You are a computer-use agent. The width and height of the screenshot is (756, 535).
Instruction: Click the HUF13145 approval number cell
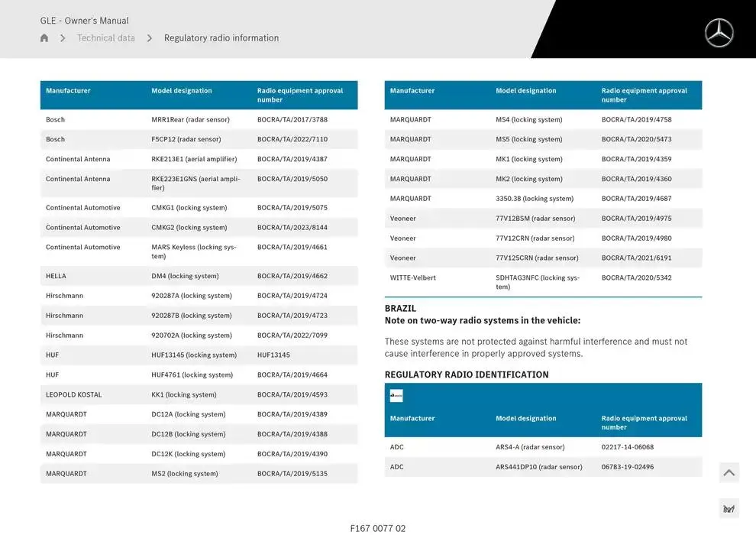273,355
